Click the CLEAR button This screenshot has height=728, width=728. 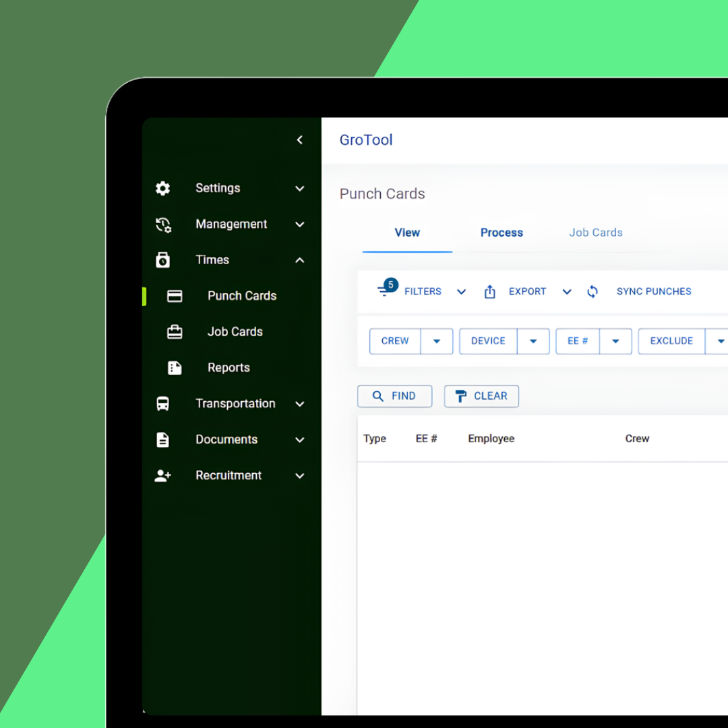(x=481, y=396)
